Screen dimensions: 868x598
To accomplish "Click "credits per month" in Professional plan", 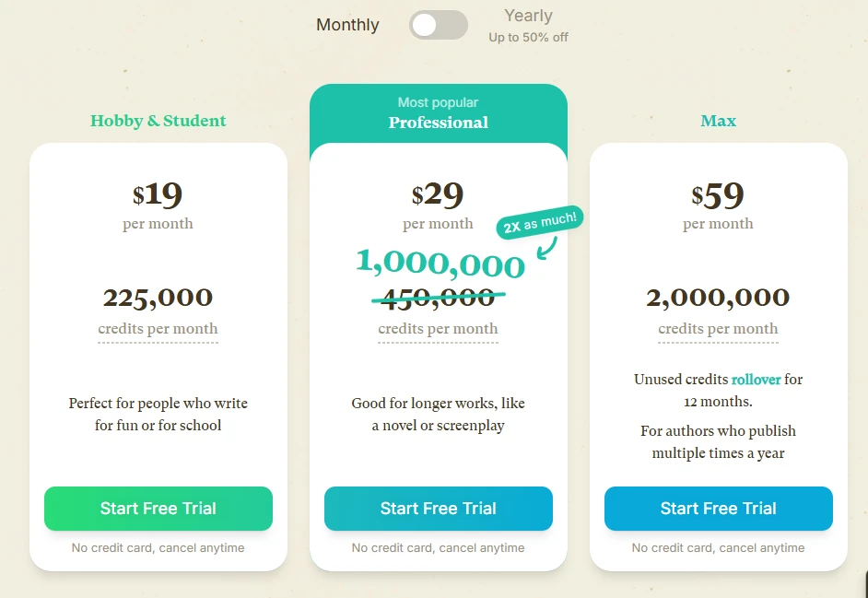I will click(439, 329).
